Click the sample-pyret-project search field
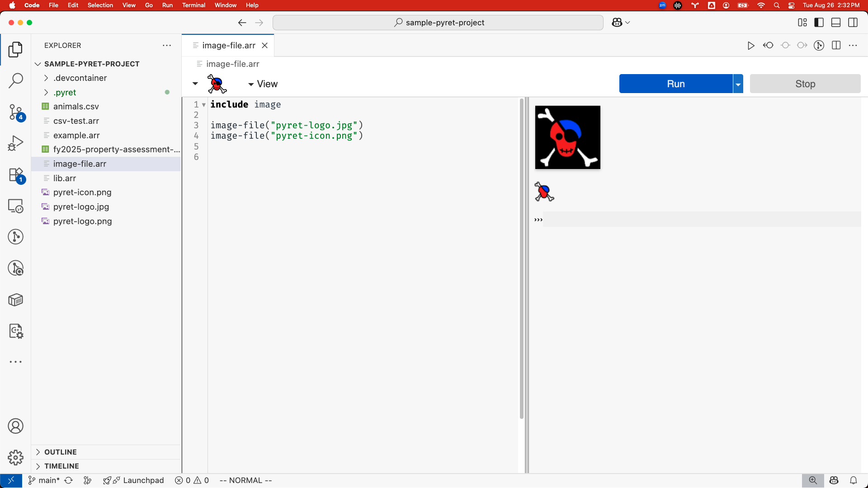The width and height of the screenshot is (868, 488). [x=438, y=23]
